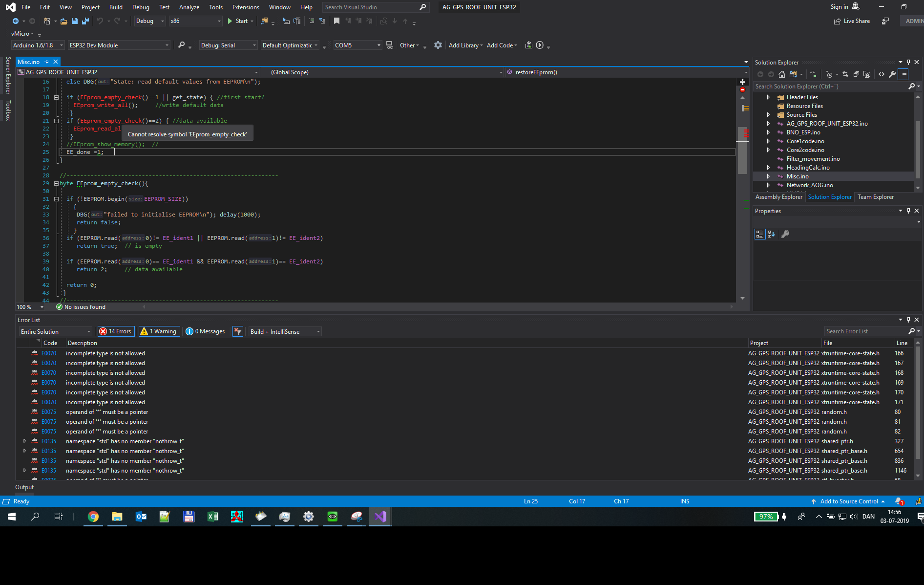This screenshot has height=585, width=924.
Task: Click Add to Source Control
Action: (848, 501)
